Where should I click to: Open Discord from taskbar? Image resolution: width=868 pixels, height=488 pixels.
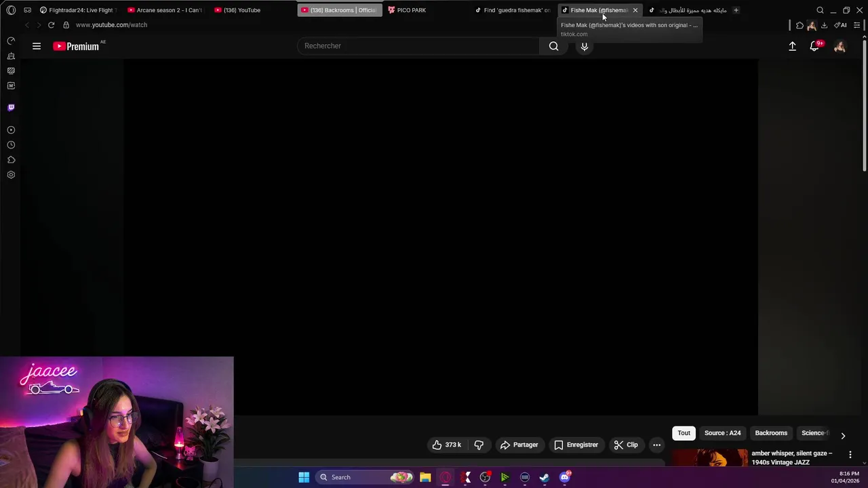click(565, 477)
